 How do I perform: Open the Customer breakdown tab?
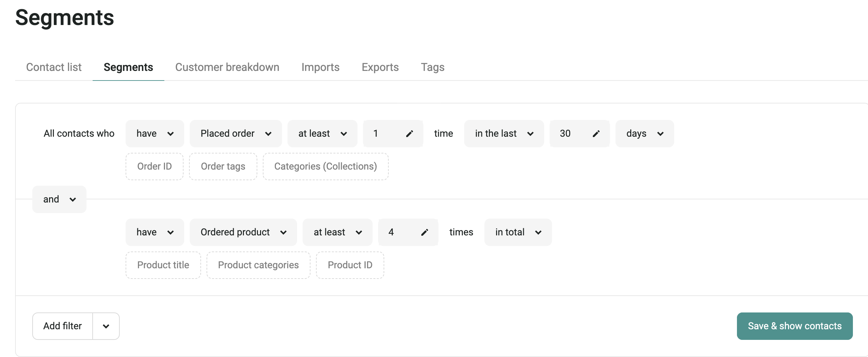pos(227,67)
